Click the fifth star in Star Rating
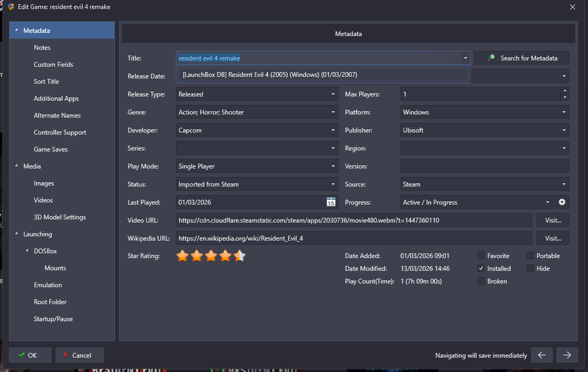This screenshot has width=588, height=372. click(239, 256)
